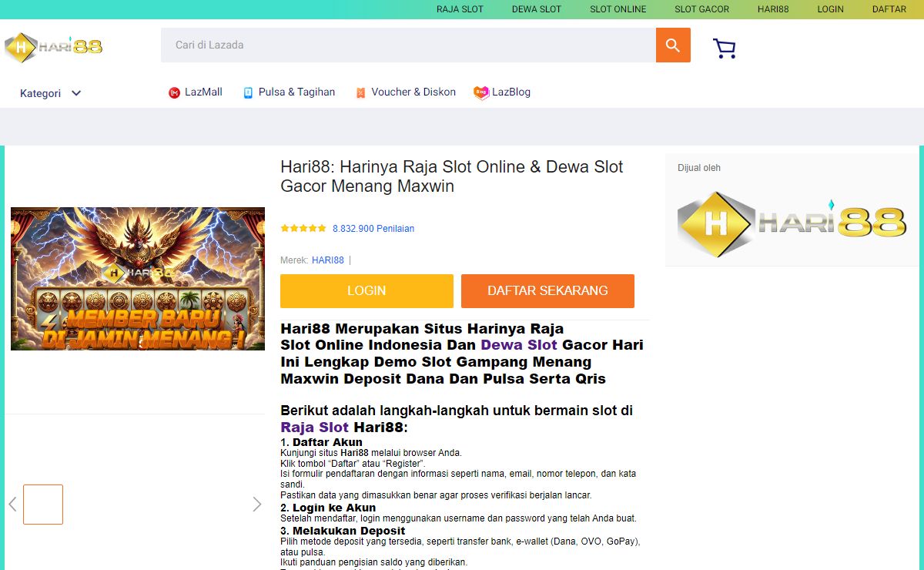
Task: Open HARI88 in top bar
Action: (773, 9)
